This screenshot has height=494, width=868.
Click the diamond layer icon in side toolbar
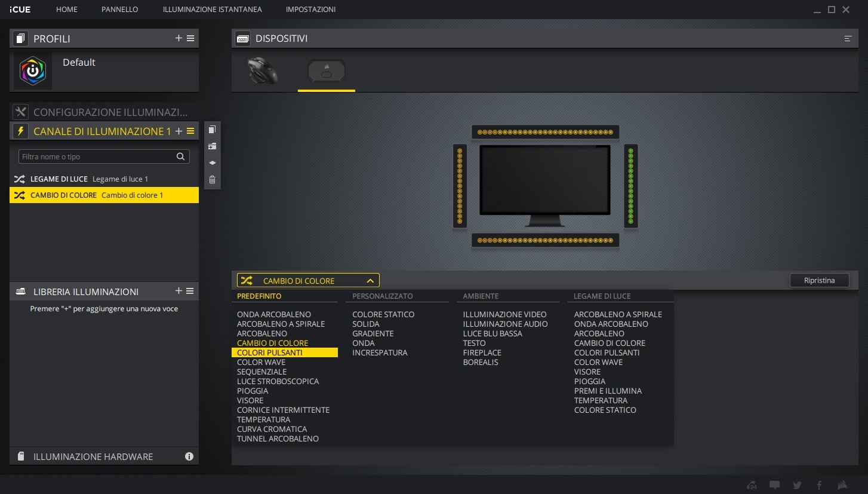click(212, 162)
